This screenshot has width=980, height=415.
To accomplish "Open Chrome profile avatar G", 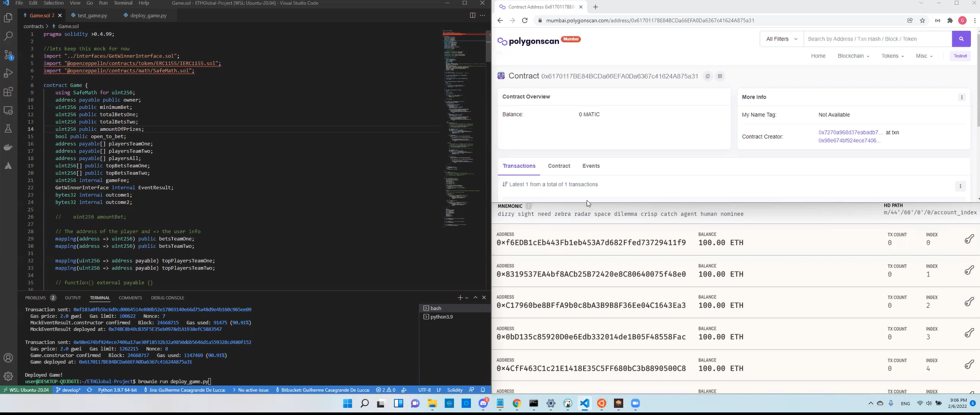I will [963, 21].
